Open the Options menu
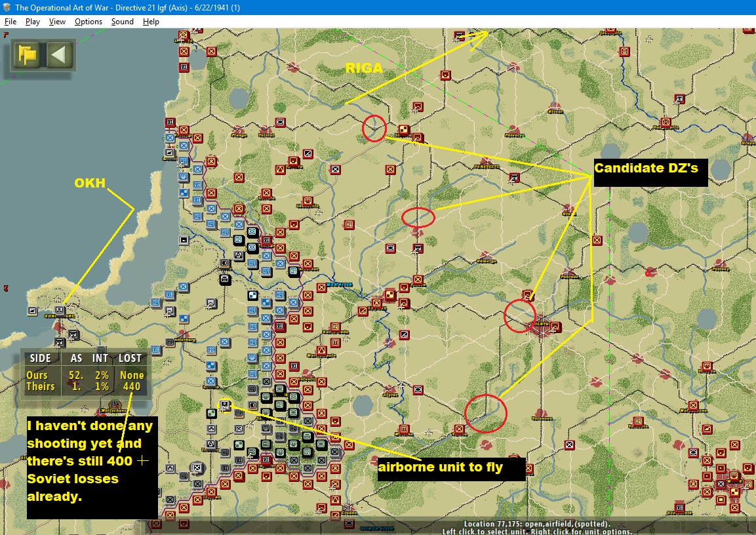756x535 pixels. [x=89, y=22]
